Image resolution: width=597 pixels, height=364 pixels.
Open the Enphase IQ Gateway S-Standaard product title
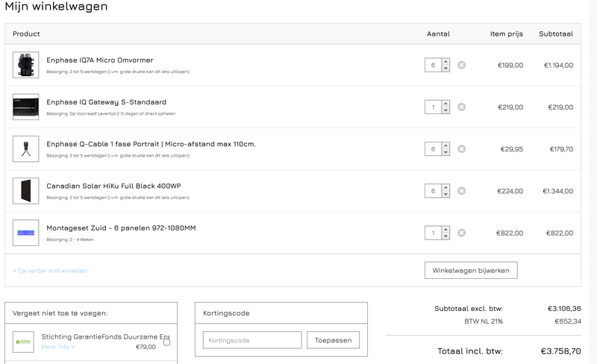[x=106, y=101]
